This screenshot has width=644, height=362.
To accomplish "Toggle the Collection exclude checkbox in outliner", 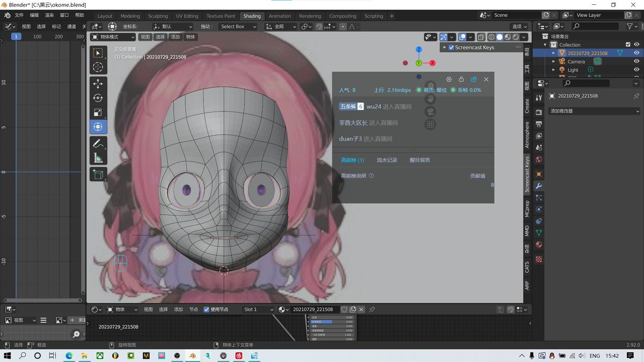I will pos(628,45).
